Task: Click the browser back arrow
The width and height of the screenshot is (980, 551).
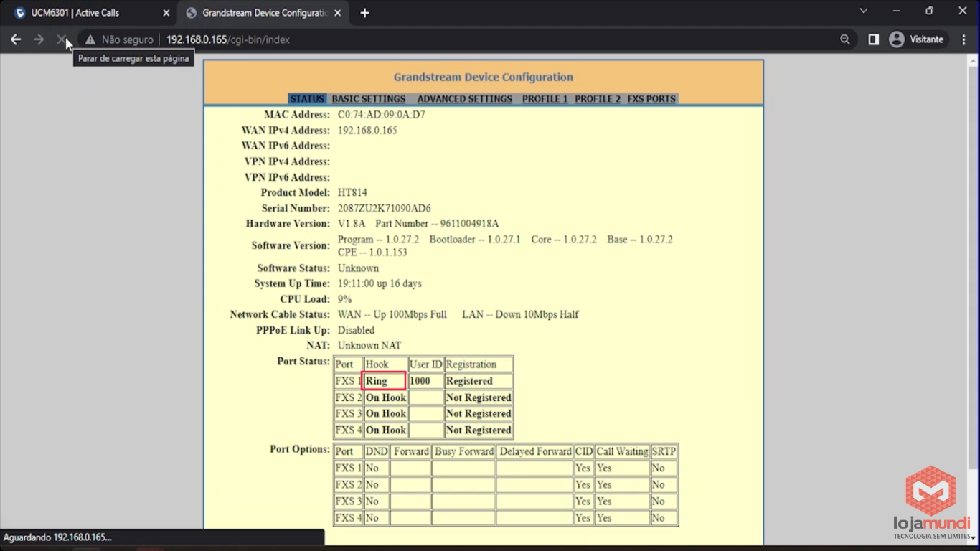Action: click(x=16, y=39)
